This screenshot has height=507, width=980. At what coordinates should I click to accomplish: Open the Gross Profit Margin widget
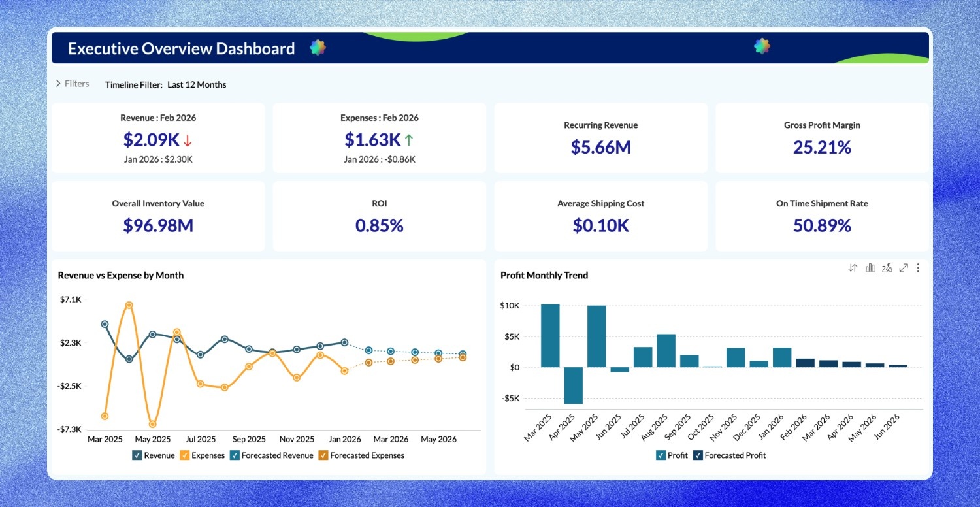(x=822, y=138)
